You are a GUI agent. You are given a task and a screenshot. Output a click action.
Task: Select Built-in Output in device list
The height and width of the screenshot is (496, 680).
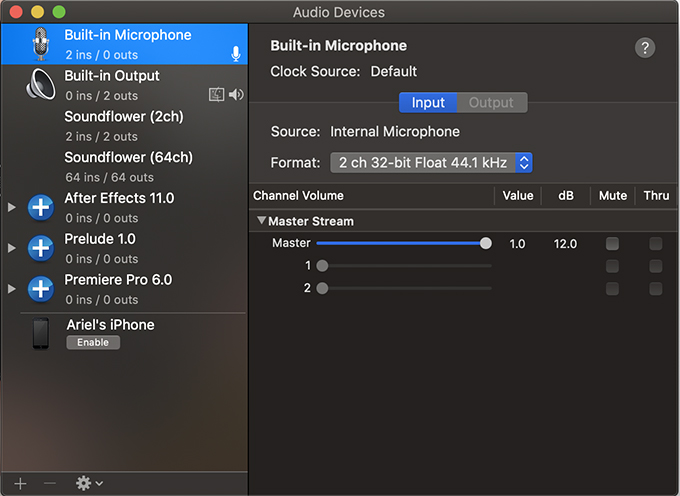click(x=124, y=85)
